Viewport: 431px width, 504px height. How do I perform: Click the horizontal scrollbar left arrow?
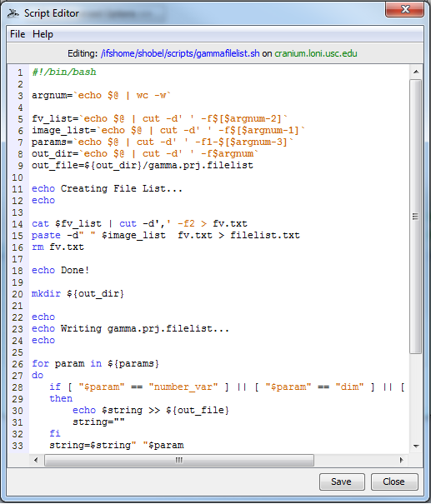pyautogui.click(x=36, y=461)
